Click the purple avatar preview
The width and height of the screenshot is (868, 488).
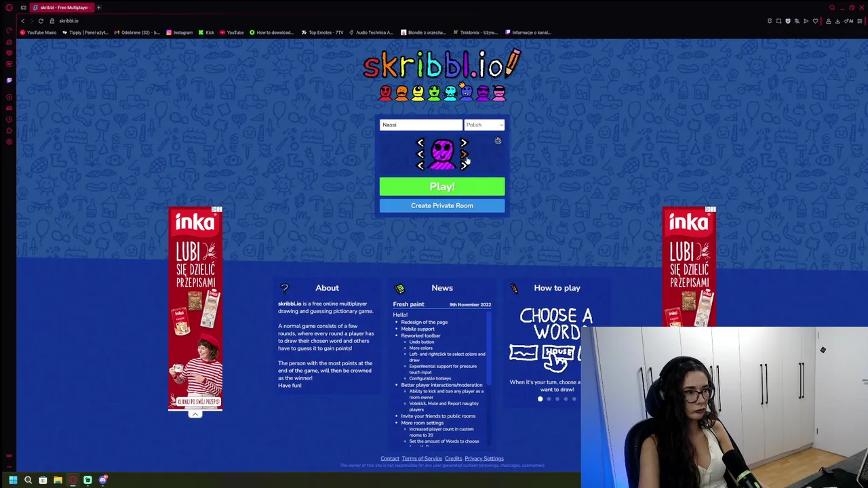(x=442, y=155)
